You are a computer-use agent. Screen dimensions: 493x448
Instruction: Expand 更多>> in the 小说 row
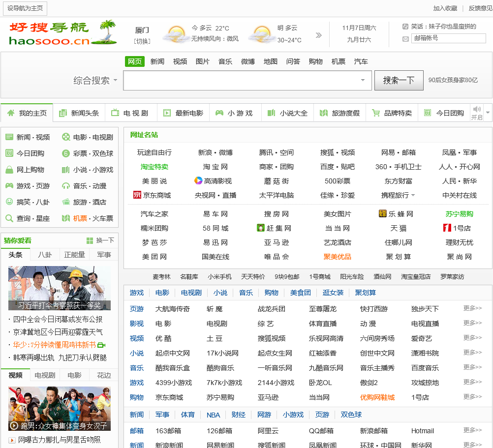pos(472,353)
